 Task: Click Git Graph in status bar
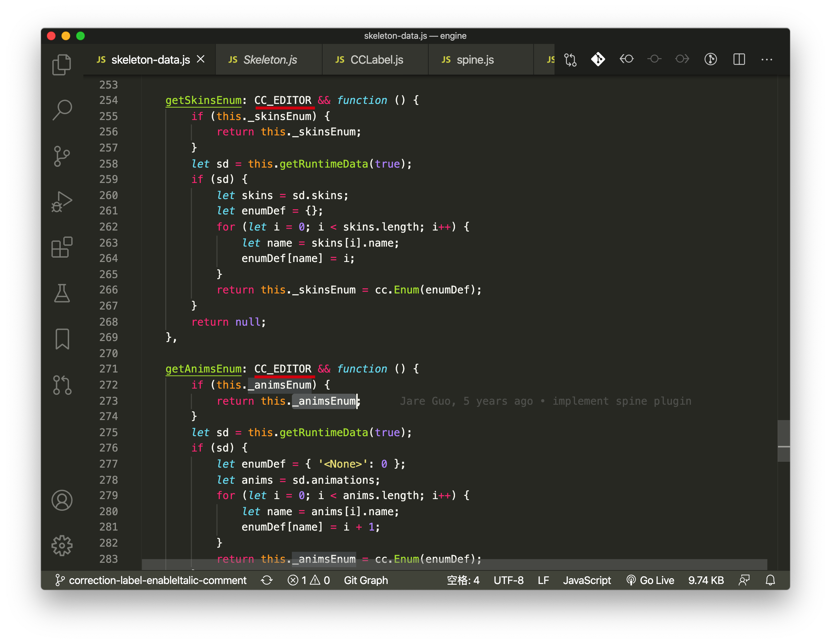click(x=366, y=580)
